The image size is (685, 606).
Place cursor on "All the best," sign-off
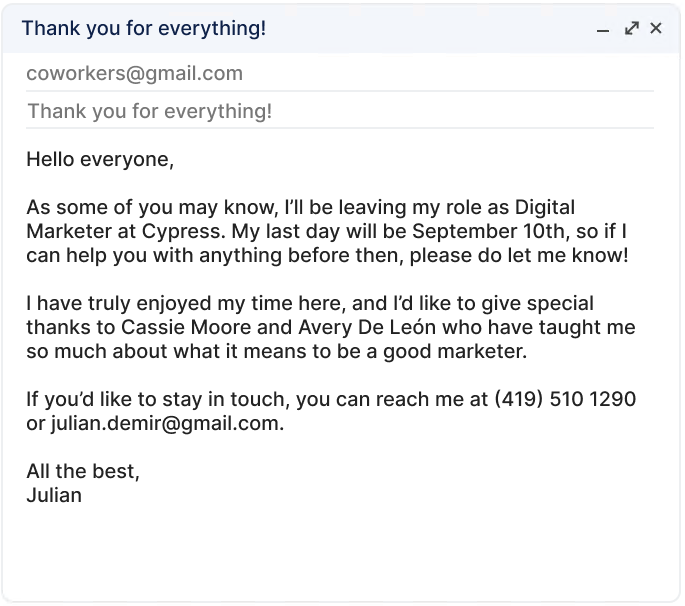83,472
